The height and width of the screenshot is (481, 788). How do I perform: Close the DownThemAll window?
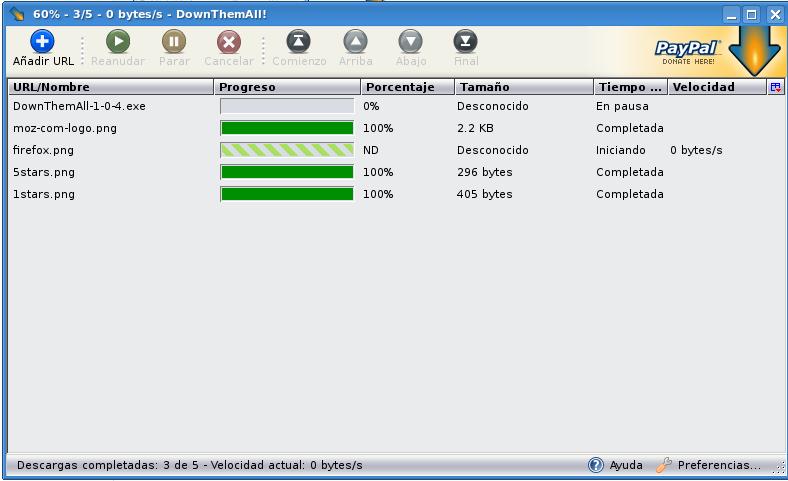click(x=775, y=15)
